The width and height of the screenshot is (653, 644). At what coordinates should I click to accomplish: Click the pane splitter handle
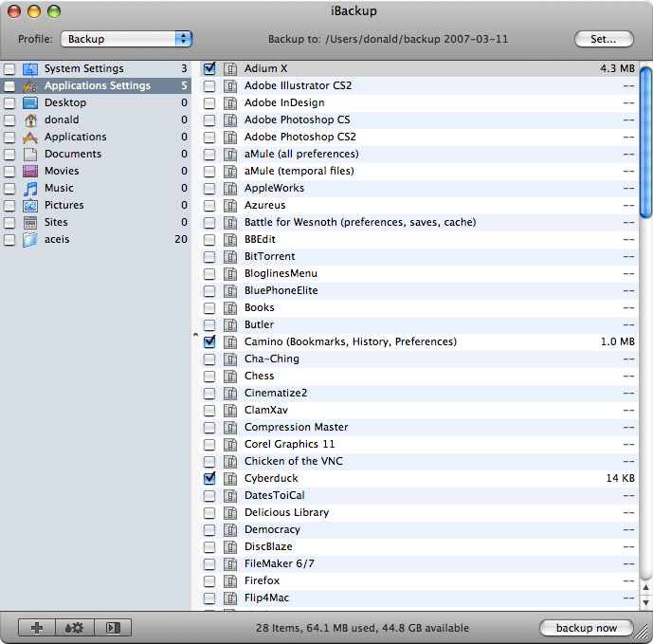click(195, 335)
